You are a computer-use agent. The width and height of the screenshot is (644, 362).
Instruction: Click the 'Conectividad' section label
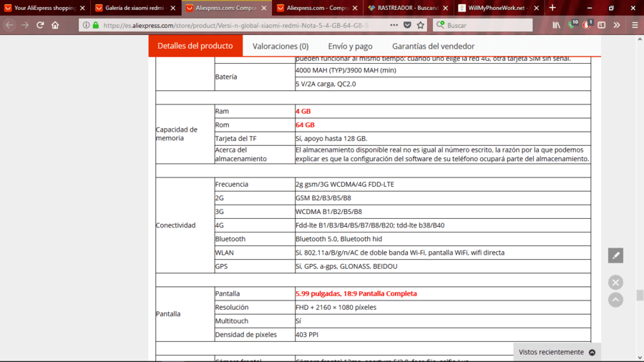175,225
